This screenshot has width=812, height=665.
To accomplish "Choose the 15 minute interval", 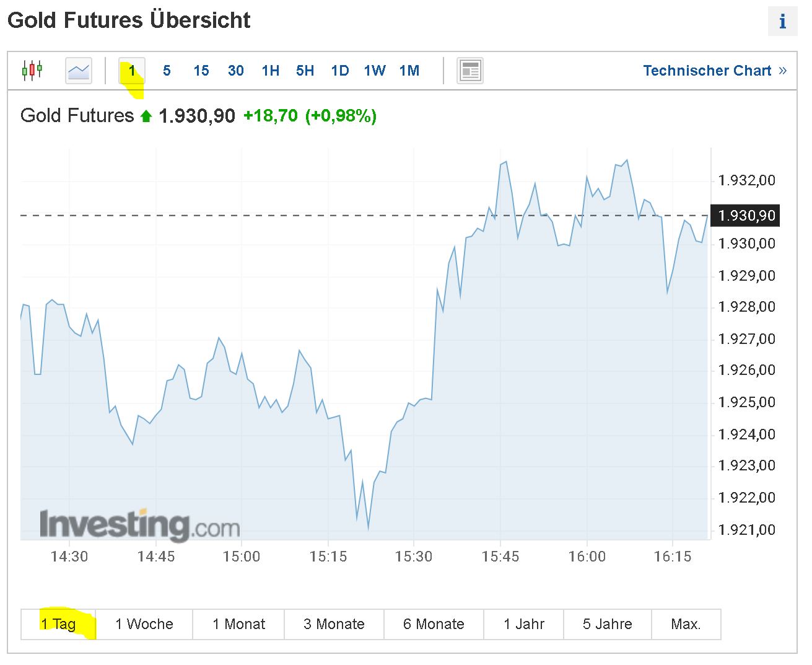I will tap(201, 71).
